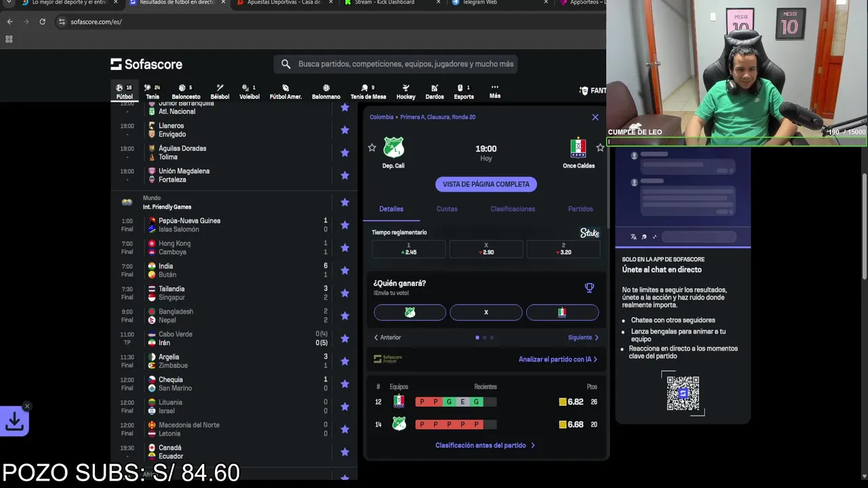Toggle favorite star for Argelia vs Zimbabue

click(344, 361)
